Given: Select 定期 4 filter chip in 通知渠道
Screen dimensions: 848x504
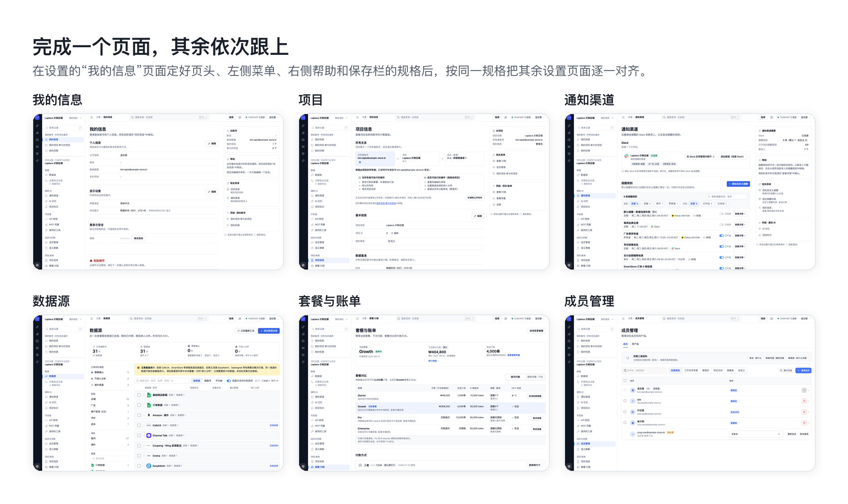Looking at the screenshot, I should tap(647, 203).
